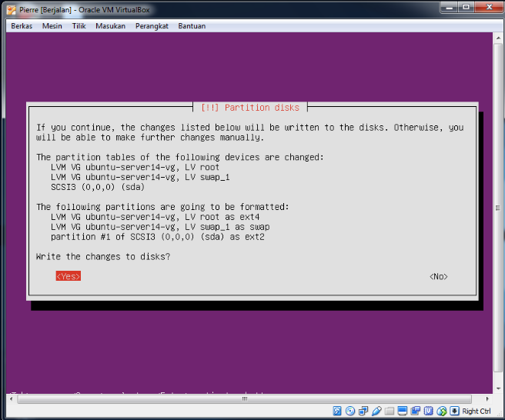The image size is (505, 420).
Task: Minimize the VirtualBox window
Action: click(450, 7)
